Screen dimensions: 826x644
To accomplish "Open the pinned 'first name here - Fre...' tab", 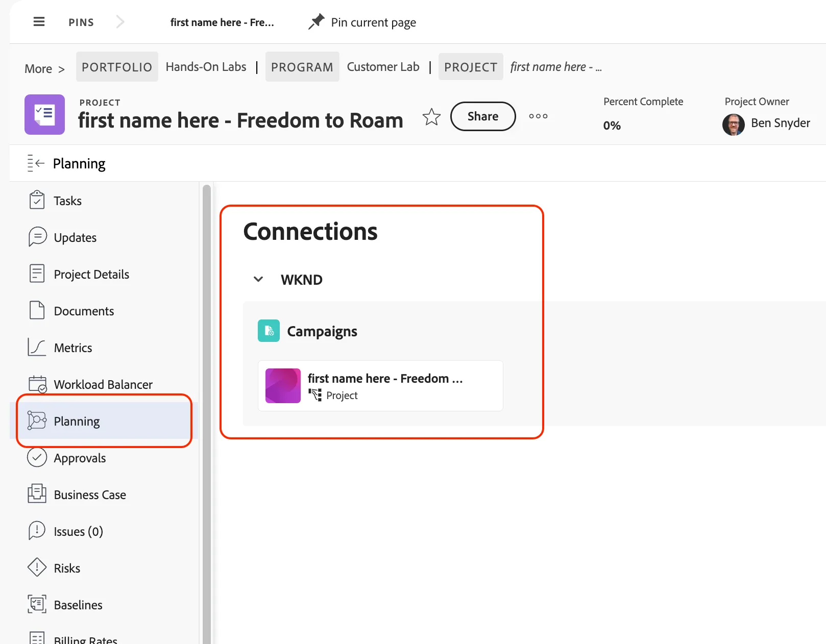I will pyautogui.click(x=222, y=22).
